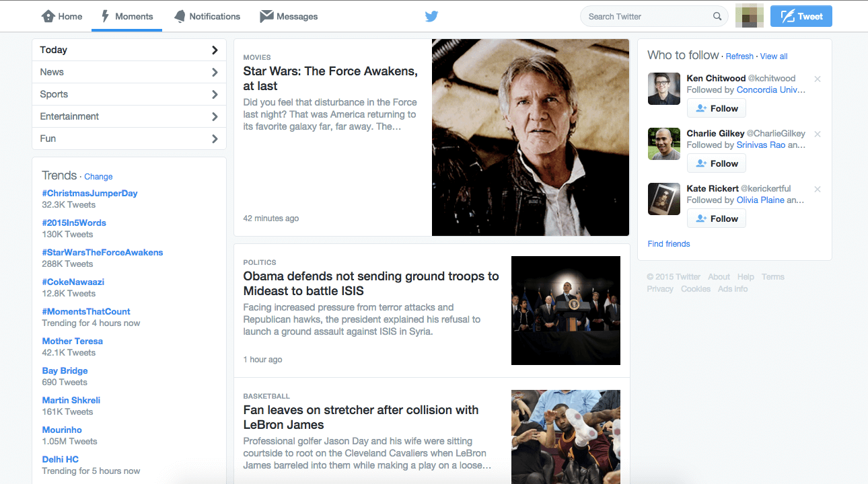Viewport: 868px width, 484px height.
Task: Follow Charlie Gilkey
Action: pyautogui.click(x=717, y=163)
